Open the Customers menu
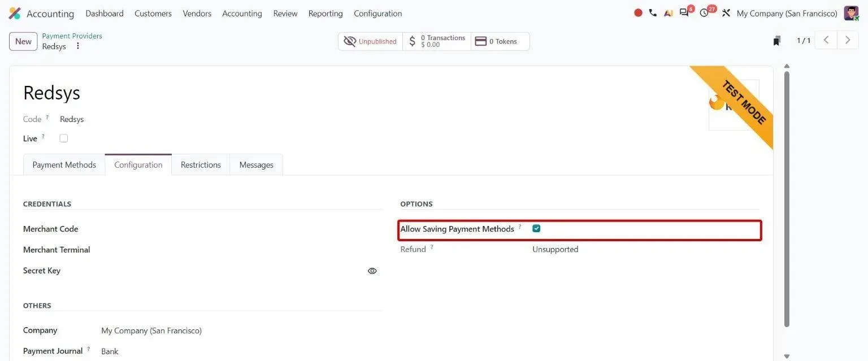The width and height of the screenshot is (868, 361). tap(153, 13)
